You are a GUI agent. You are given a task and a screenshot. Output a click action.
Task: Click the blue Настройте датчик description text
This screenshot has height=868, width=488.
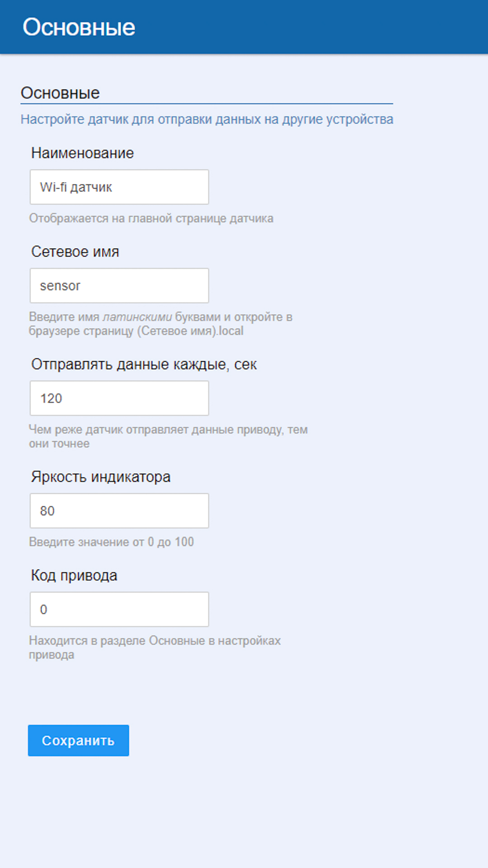[x=207, y=119]
